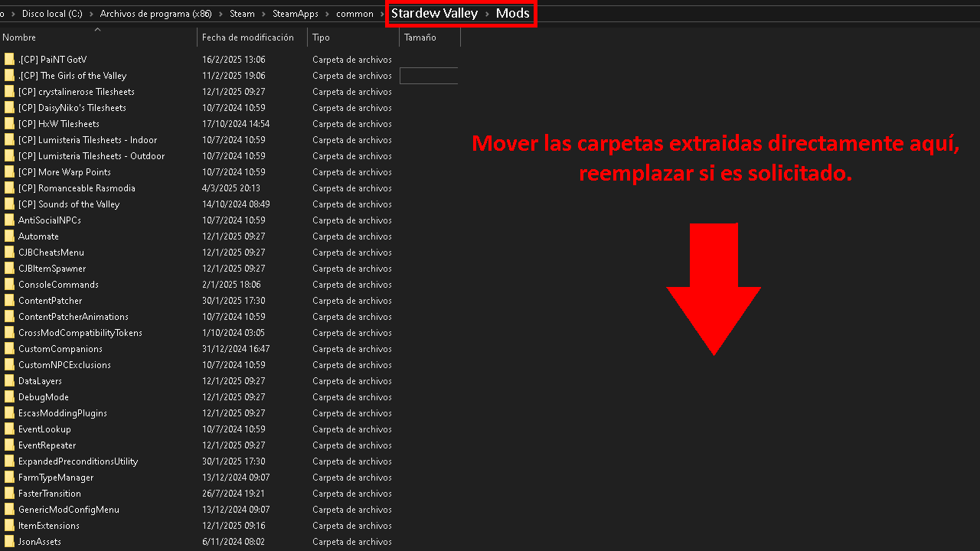Select [CP] Sounds of the Valley folder
Screen dimensions: 980x551
click(69, 204)
